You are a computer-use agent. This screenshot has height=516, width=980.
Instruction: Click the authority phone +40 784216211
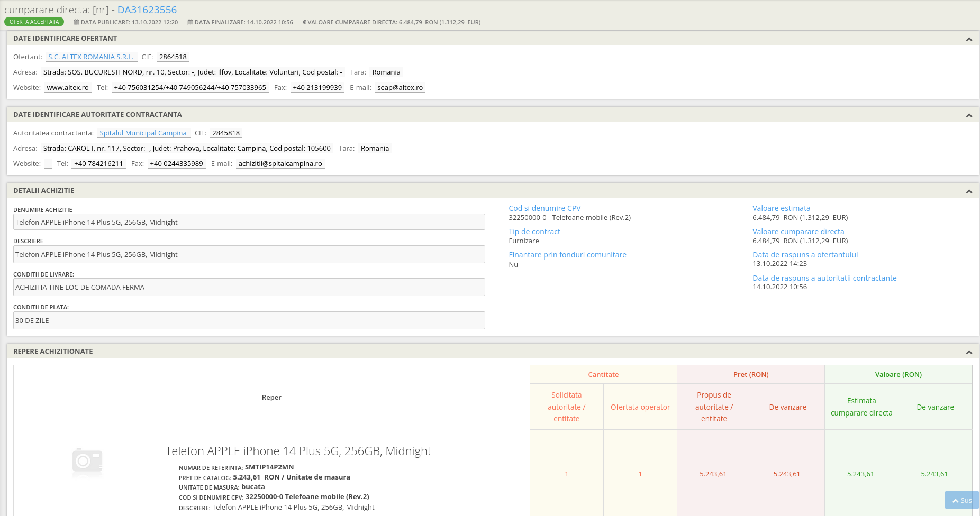(98, 163)
